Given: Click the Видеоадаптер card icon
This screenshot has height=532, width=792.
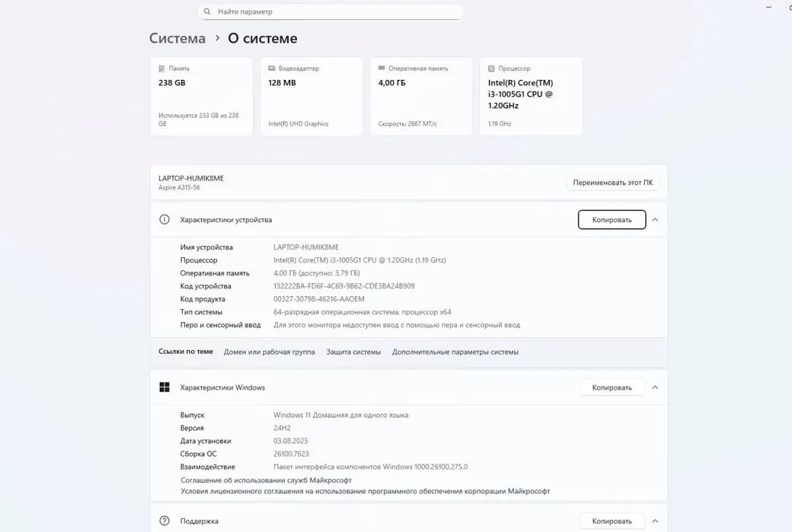Looking at the screenshot, I should [x=272, y=68].
